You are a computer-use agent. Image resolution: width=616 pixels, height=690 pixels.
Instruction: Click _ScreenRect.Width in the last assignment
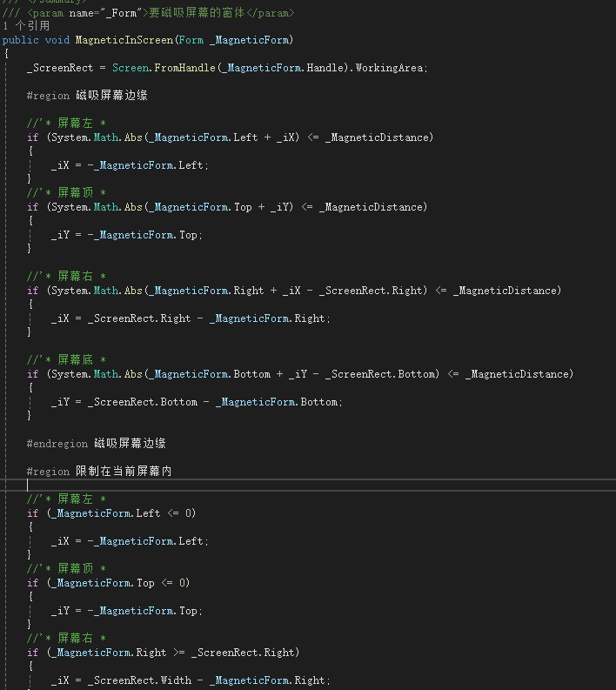(141, 680)
